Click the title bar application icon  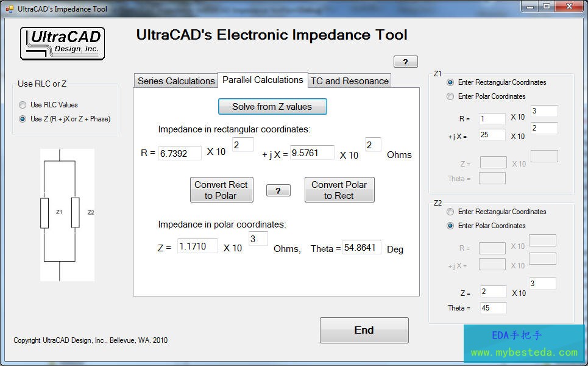pos(9,9)
